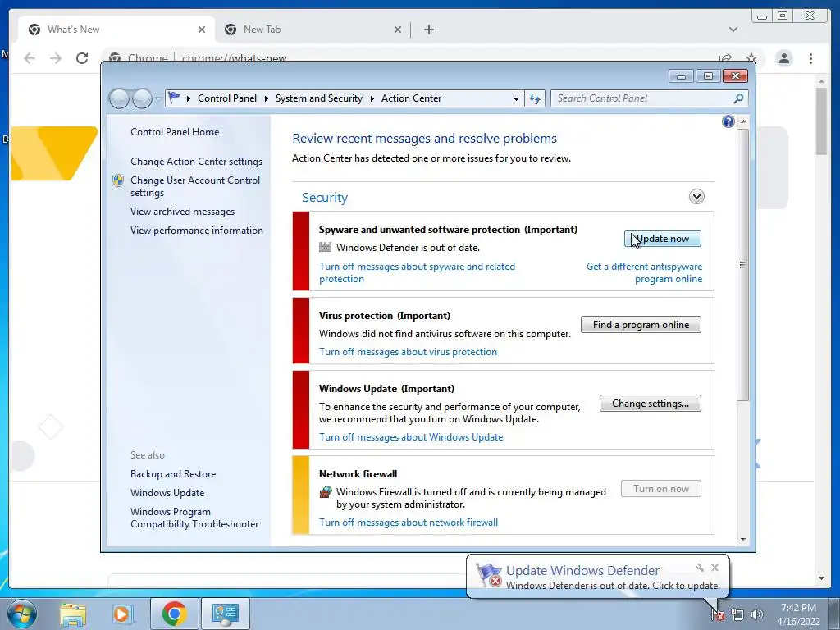Viewport: 840px width, 630px height.
Task: Expand the arrow after System and Security breadcrumb
Action: tap(372, 98)
